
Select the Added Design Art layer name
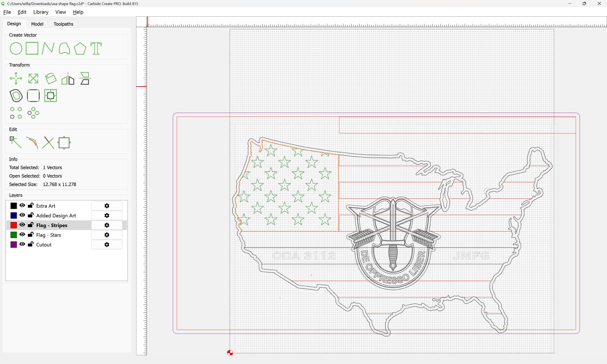pyautogui.click(x=56, y=215)
